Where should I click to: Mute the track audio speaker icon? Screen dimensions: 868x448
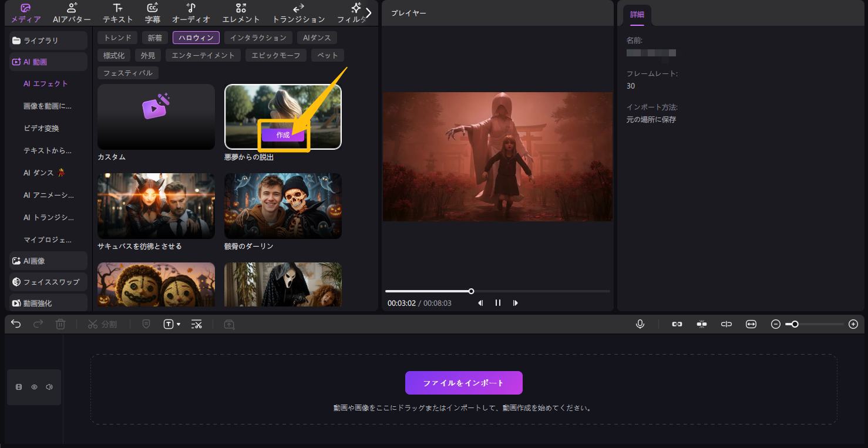click(49, 387)
